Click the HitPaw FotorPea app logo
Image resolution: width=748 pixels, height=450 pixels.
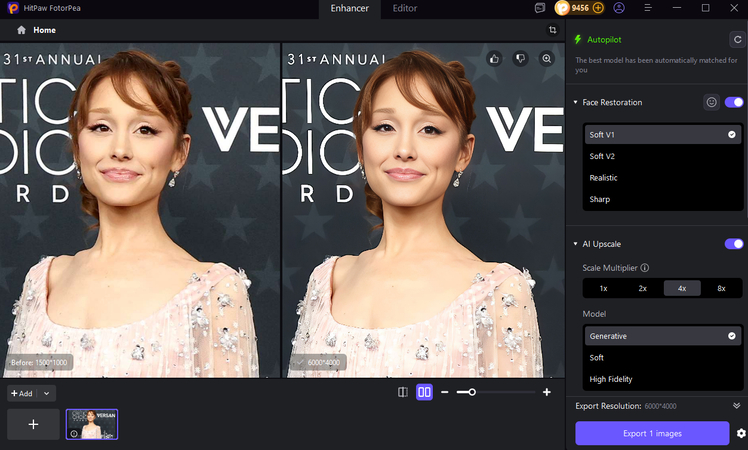point(13,8)
